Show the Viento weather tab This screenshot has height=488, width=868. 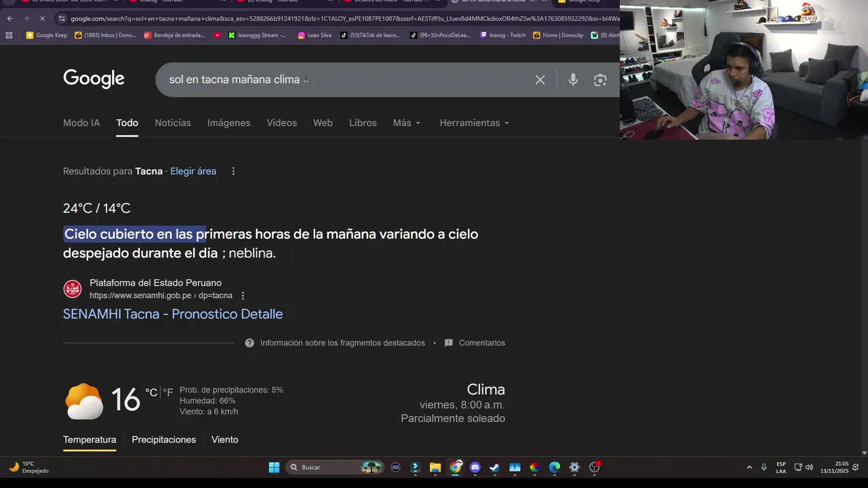pos(224,440)
